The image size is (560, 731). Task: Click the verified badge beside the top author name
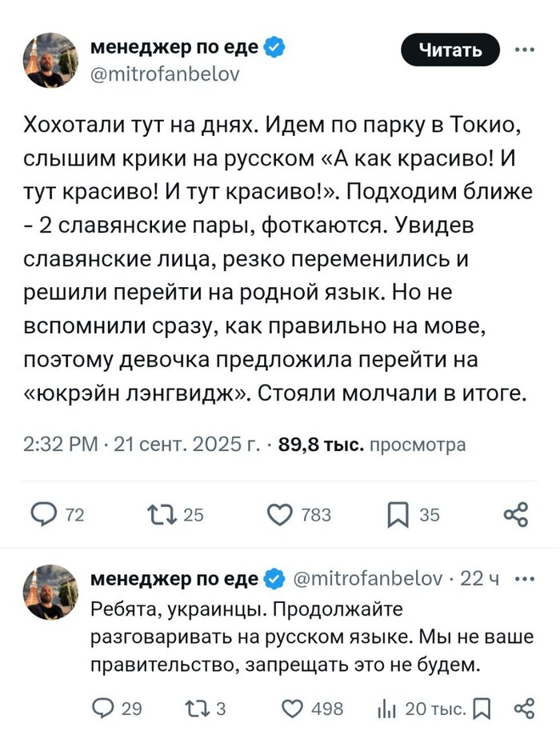point(274,48)
